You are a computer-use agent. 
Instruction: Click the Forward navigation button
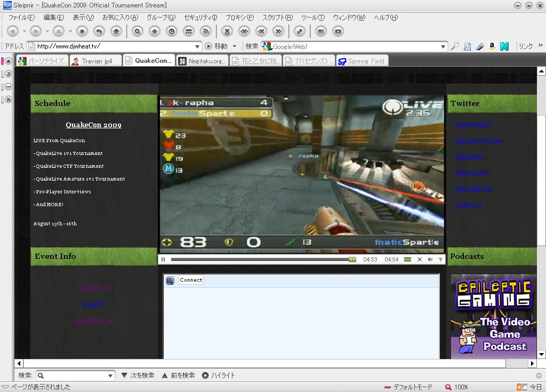pyautogui.click(x=36, y=31)
